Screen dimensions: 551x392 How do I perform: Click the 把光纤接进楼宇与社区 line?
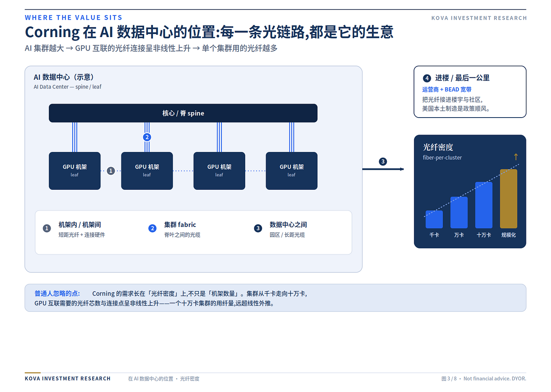[453, 99]
